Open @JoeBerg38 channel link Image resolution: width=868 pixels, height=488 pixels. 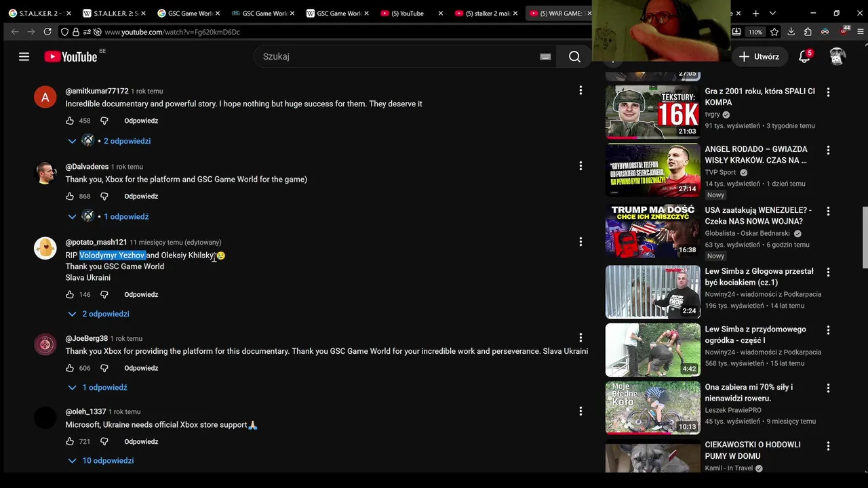coord(87,338)
